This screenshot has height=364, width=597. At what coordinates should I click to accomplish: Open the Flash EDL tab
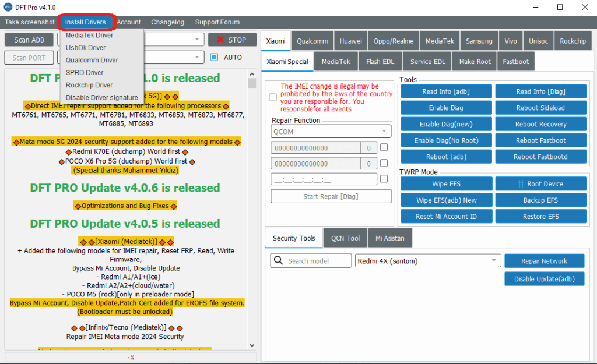[381, 62]
